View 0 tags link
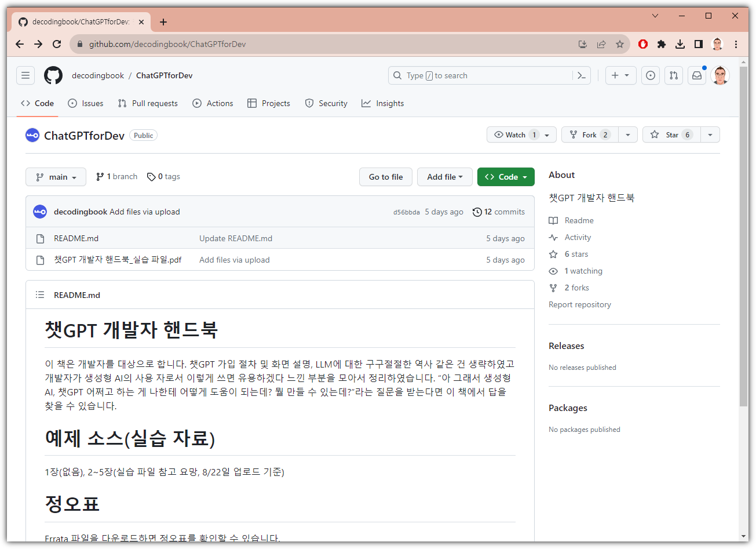Image resolution: width=756 pixels, height=549 pixels. point(163,176)
